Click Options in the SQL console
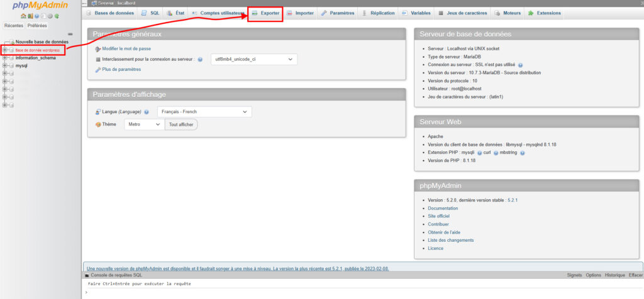This screenshot has width=644, height=299. (x=593, y=275)
